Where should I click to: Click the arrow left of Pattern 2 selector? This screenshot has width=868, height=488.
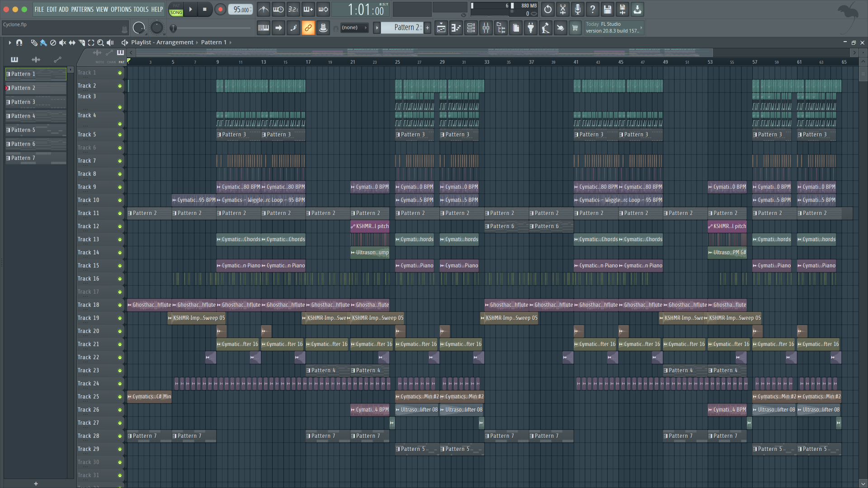pos(377,28)
